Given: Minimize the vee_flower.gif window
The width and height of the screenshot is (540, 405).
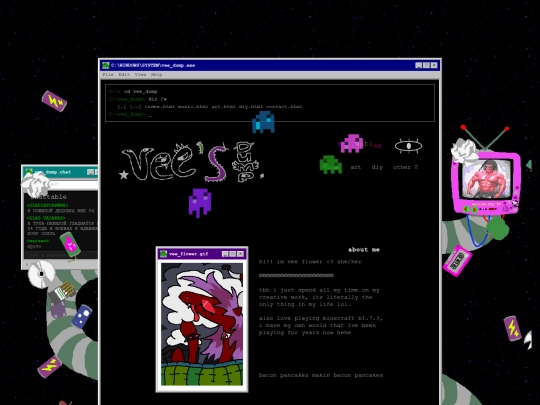Looking at the screenshot, I should pyautogui.click(x=225, y=254).
